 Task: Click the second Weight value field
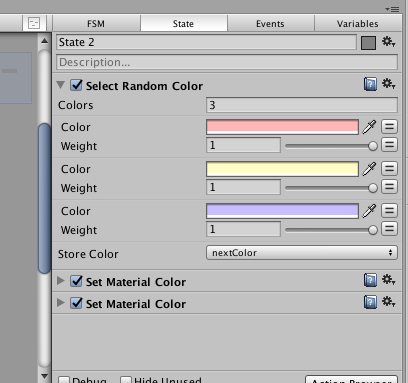[x=243, y=187]
